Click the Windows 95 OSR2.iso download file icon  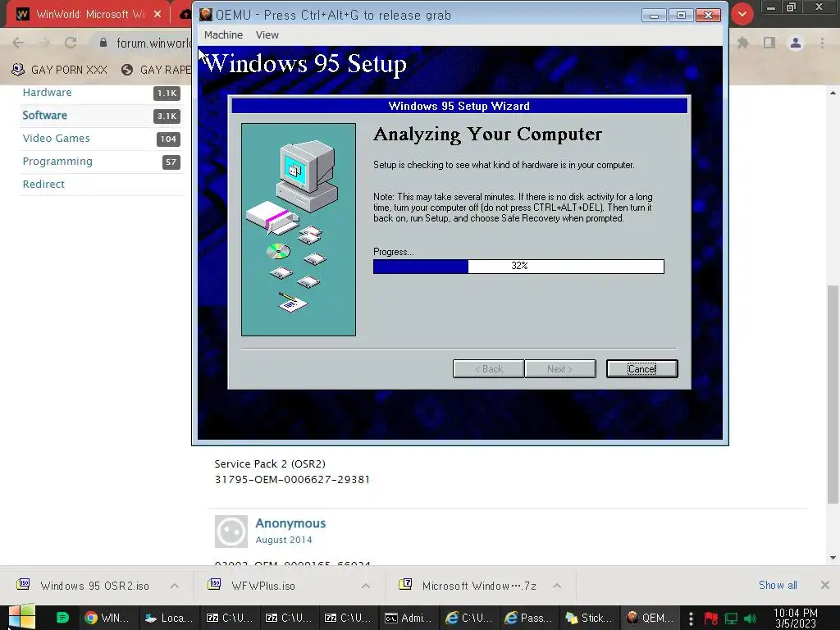(x=23, y=584)
